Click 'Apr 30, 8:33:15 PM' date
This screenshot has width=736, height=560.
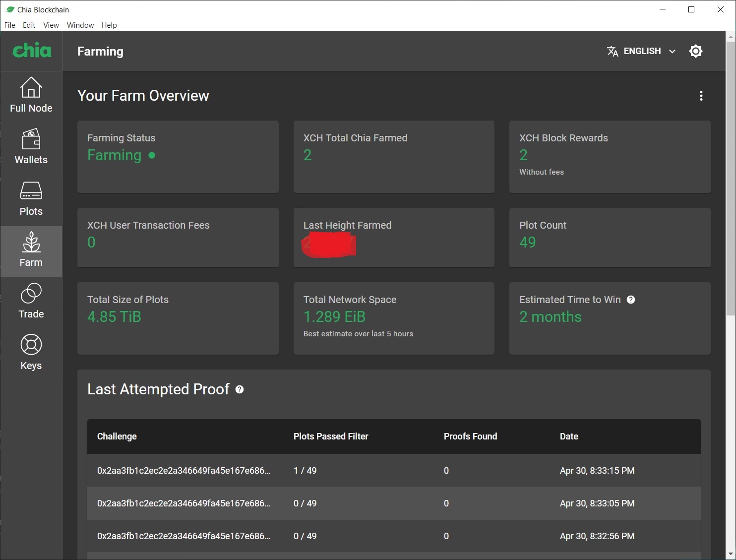tap(597, 471)
